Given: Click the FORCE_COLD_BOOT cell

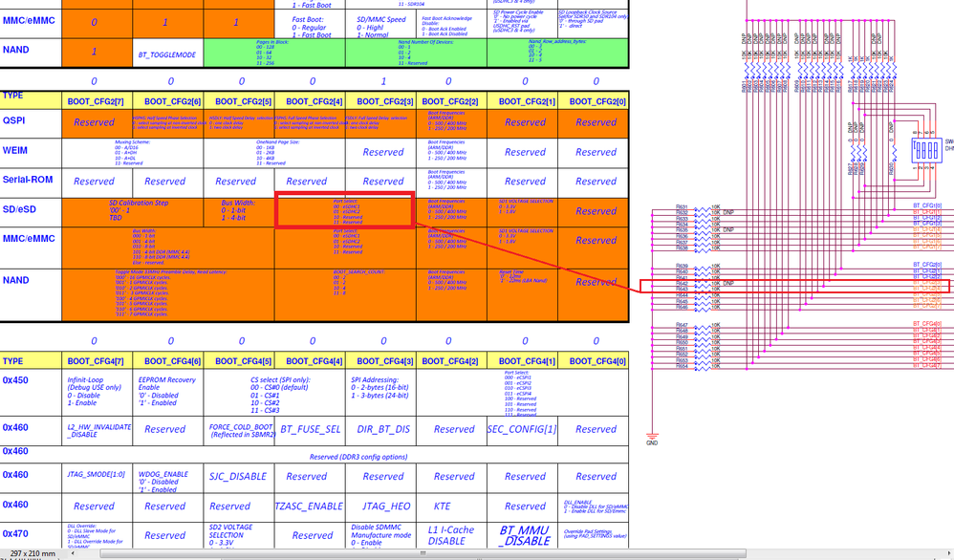Looking at the screenshot, I should (x=239, y=430).
